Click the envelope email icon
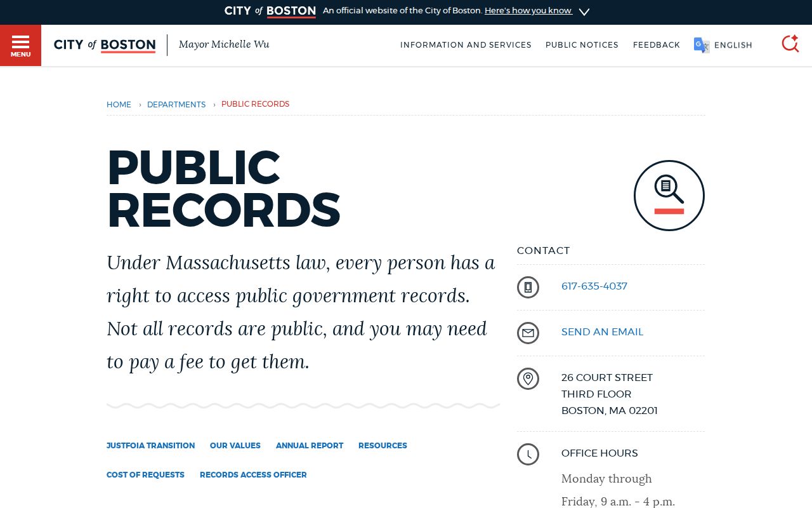 [x=528, y=333]
